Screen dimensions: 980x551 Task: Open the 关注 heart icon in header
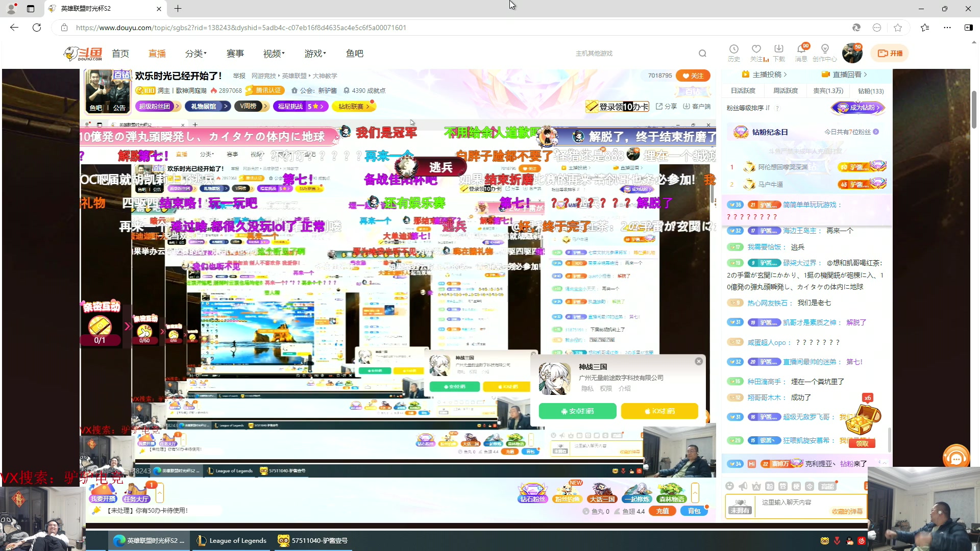point(756,53)
